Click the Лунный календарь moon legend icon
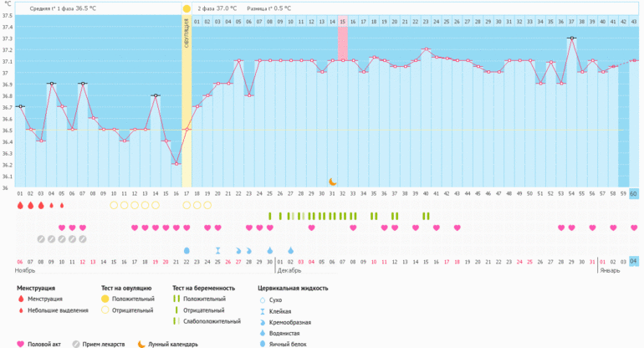Image resolution: width=644 pixels, height=348 pixels. (x=141, y=343)
